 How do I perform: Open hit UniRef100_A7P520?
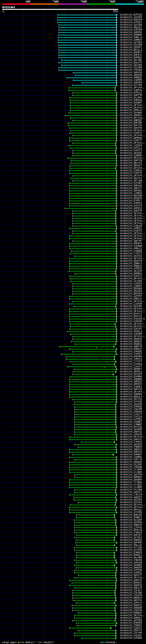(x=131, y=22)
